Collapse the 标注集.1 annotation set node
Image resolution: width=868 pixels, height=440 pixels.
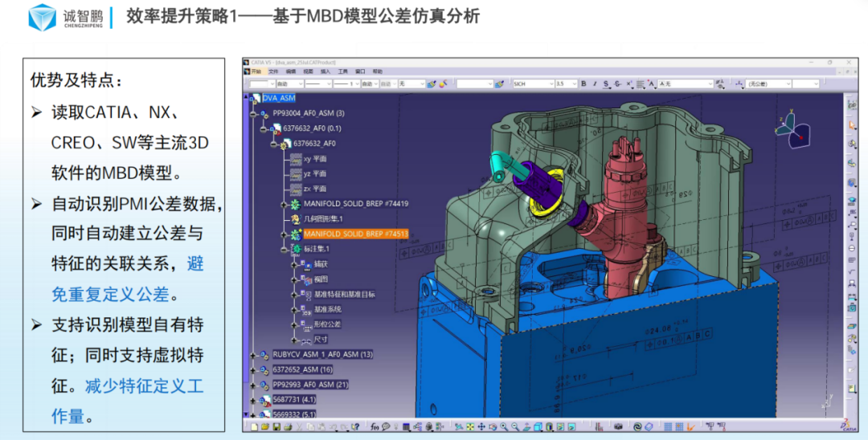pyautogui.click(x=284, y=249)
